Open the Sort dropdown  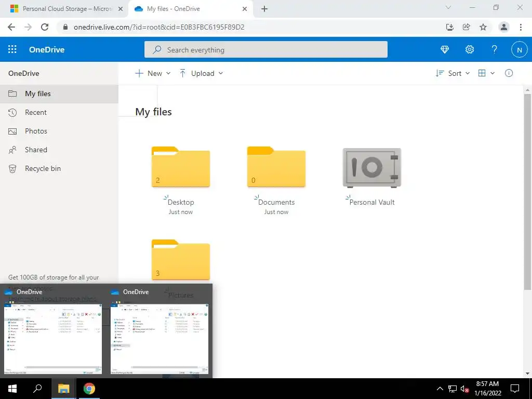tap(453, 73)
